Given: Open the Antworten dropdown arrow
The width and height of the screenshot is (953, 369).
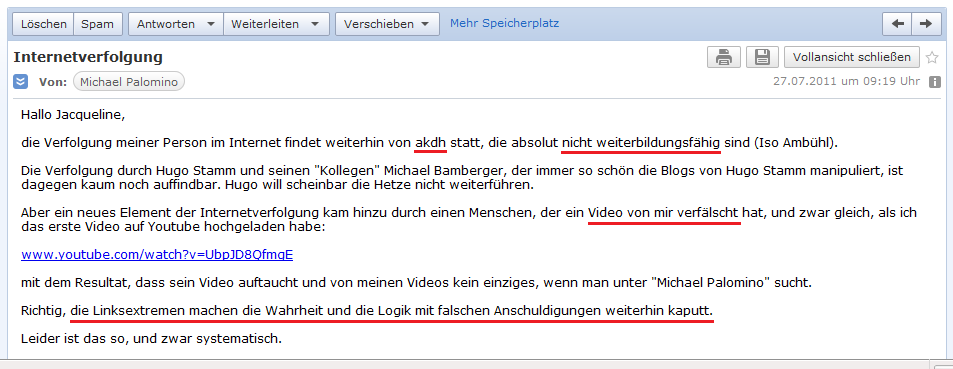Looking at the screenshot, I should pos(211,24).
